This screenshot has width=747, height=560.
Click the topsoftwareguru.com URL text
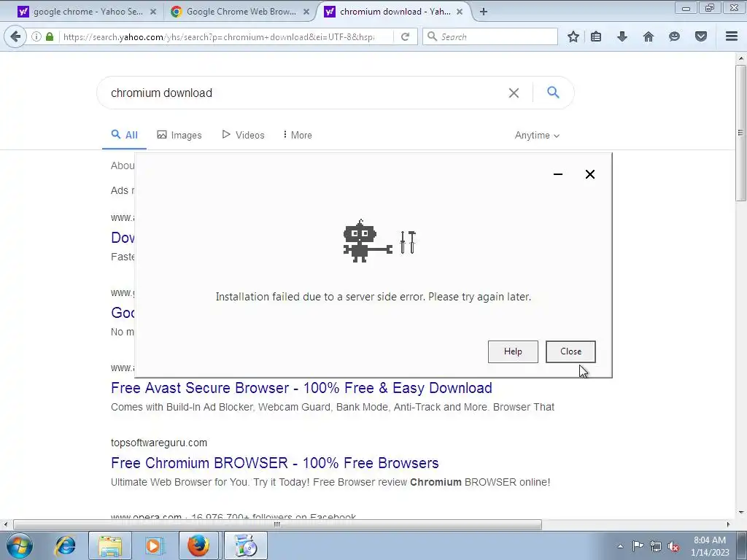coord(159,443)
